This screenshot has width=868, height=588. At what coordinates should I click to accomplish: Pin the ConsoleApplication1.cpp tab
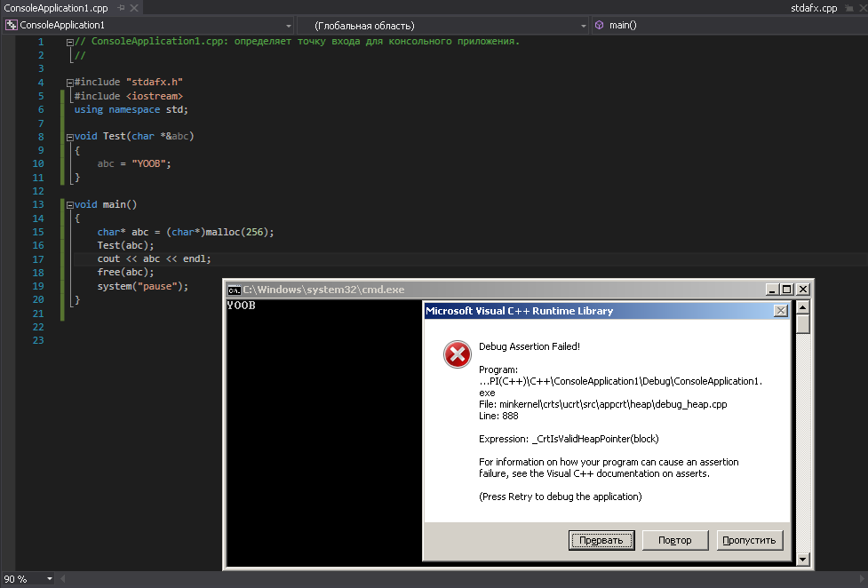click(x=121, y=8)
